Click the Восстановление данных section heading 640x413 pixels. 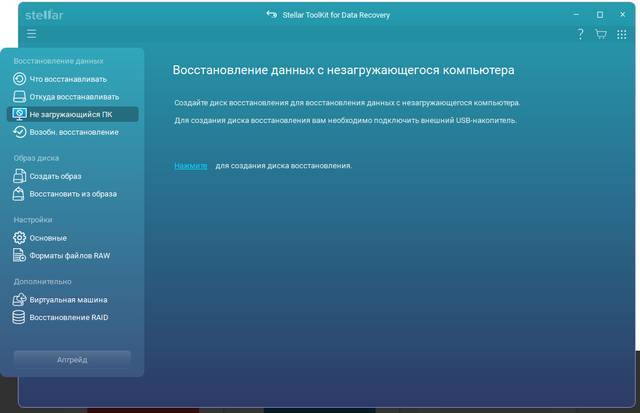pyautogui.click(x=58, y=61)
